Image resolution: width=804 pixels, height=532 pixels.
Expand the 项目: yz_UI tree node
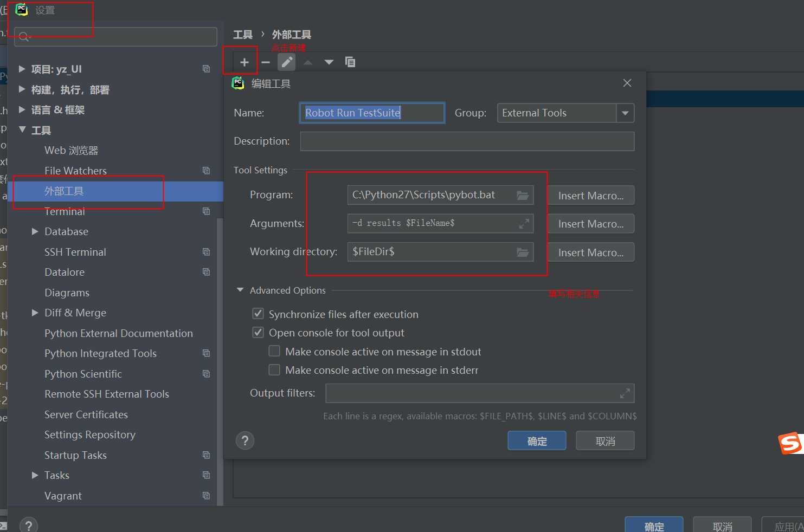tap(22, 69)
